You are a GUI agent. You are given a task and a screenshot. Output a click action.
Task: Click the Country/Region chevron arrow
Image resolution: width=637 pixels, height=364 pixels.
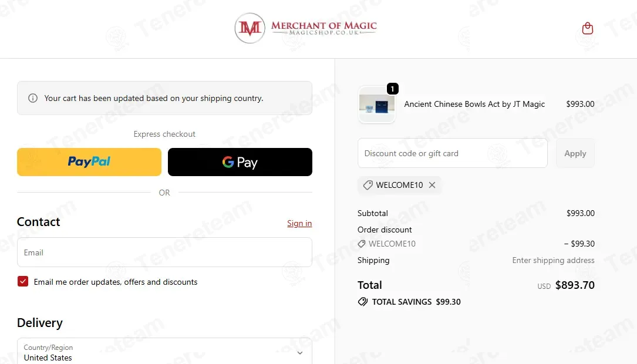click(300, 353)
